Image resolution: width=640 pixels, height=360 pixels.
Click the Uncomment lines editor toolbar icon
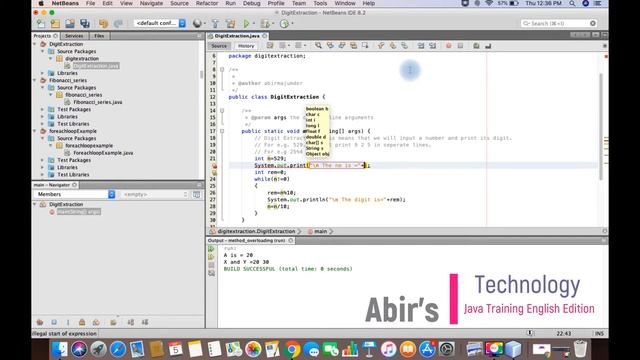click(x=488, y=46)
